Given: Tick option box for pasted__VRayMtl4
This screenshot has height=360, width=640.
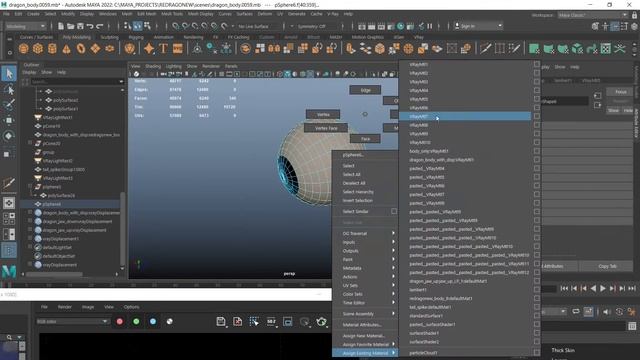Looking at the screenshot, I should point(537,168).
